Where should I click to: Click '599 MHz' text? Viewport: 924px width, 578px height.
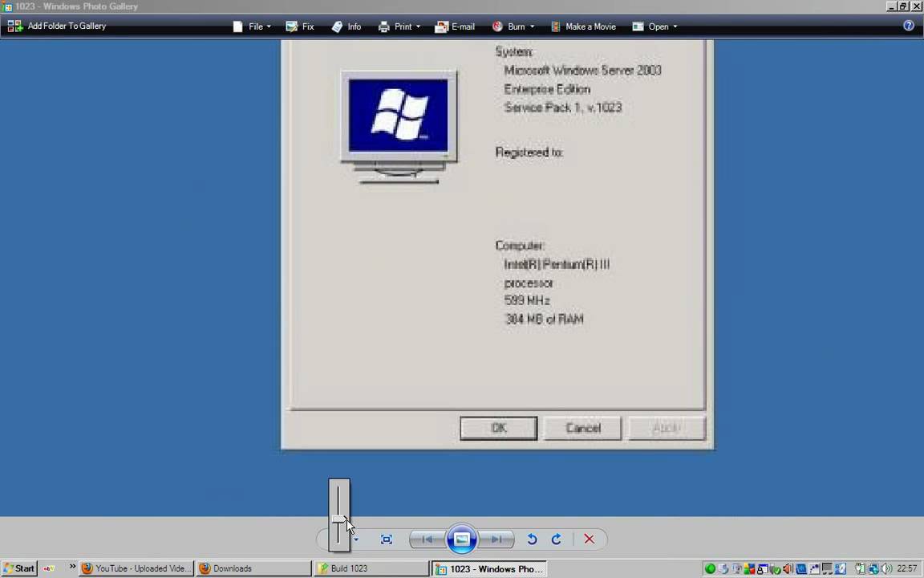[x=528, y=301]
